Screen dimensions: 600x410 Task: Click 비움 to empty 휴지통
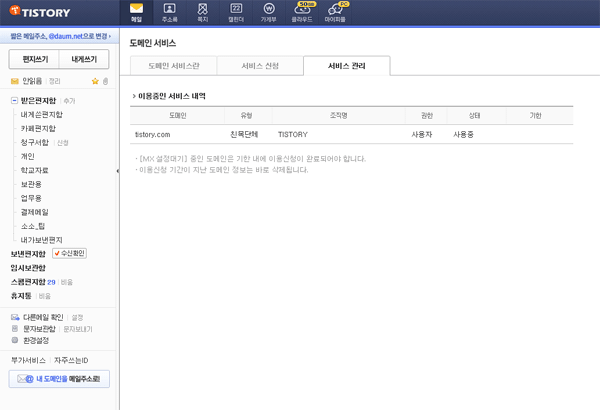click(x=45, y=296)
